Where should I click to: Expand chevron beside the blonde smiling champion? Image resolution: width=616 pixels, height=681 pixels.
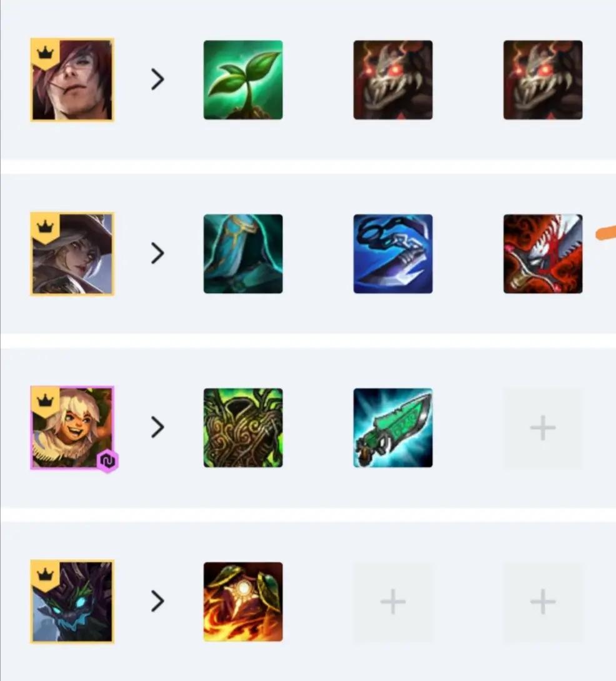point(157,427)
